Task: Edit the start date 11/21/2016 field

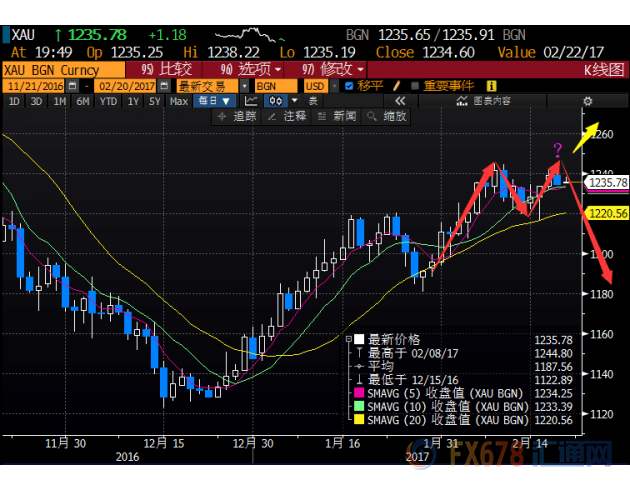Action: click(x=35, y=86)
